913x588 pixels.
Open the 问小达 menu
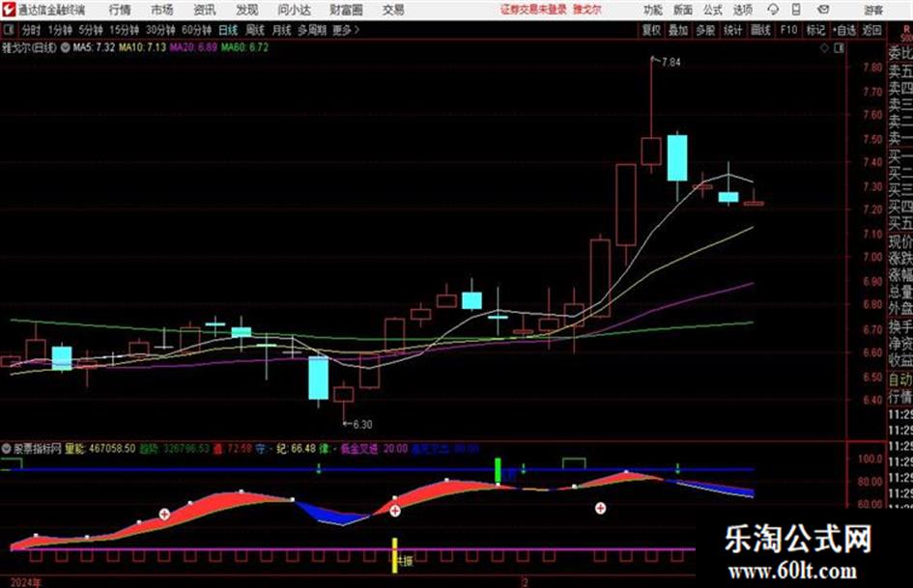tap(294, 10)
